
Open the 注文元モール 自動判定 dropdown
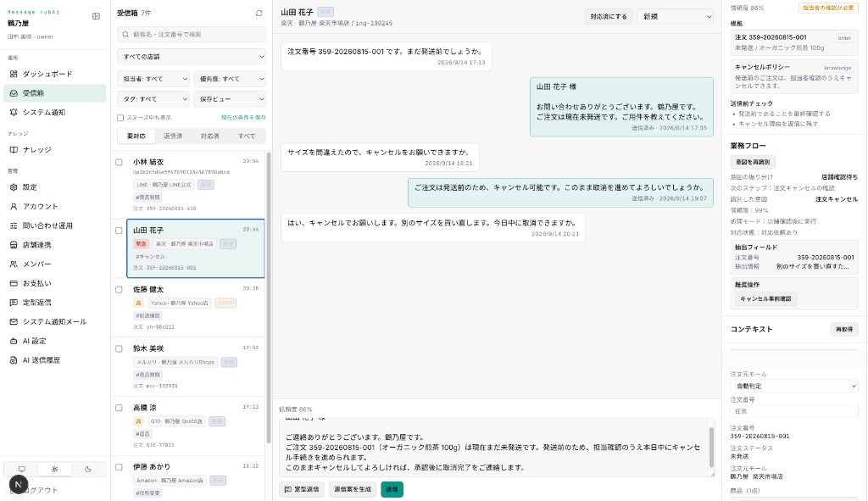793,386
